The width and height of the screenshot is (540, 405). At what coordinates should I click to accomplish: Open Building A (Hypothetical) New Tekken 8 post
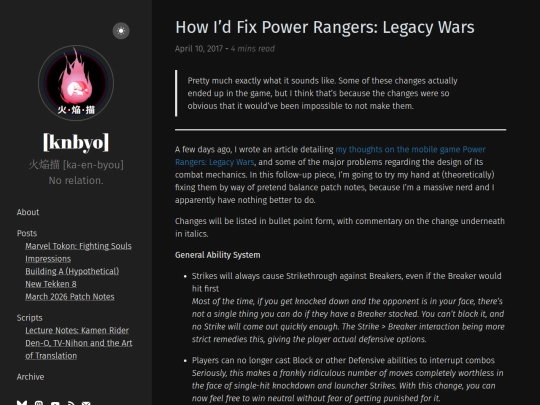pyautogui.click(x=72, y=278)
